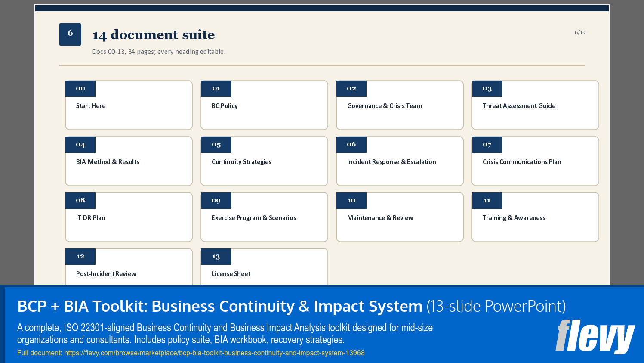
Task: Click the flevy logo
Action: [x=595, y=336]
